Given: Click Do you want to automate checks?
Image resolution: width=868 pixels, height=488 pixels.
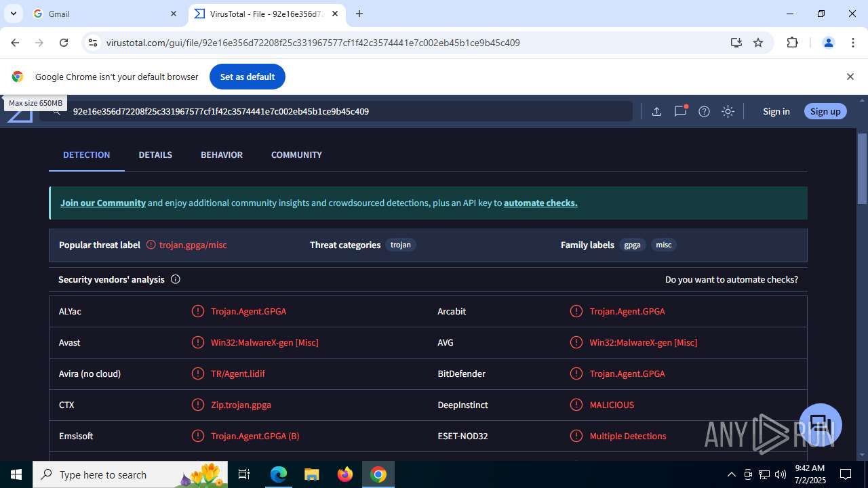Looking at the screenshot, I should (x=732, y=279).
